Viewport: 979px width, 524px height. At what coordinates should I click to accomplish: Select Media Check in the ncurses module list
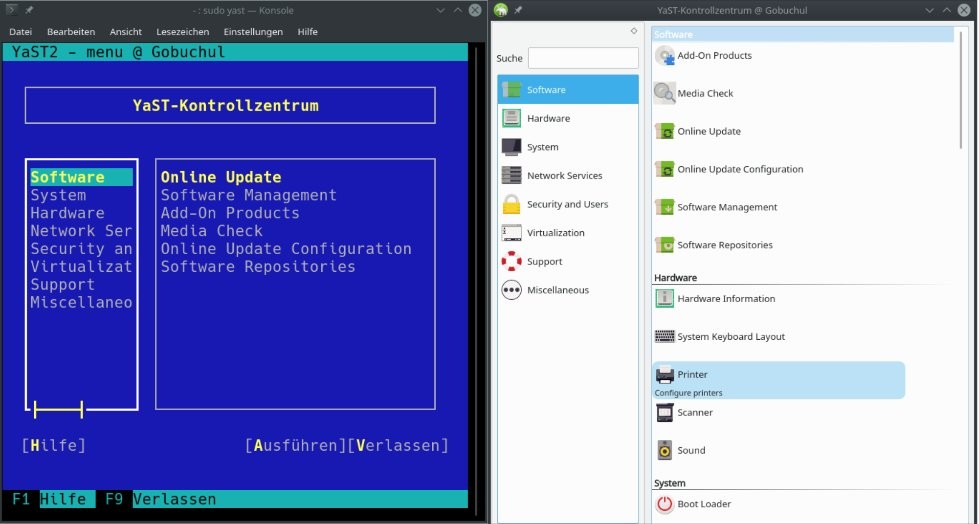tap(212, 231)
